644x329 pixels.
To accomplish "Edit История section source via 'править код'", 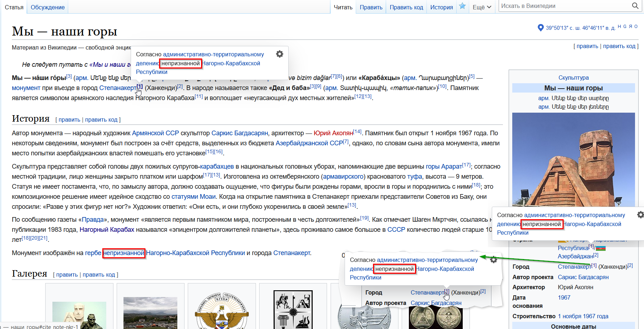I will click(101, 120).
